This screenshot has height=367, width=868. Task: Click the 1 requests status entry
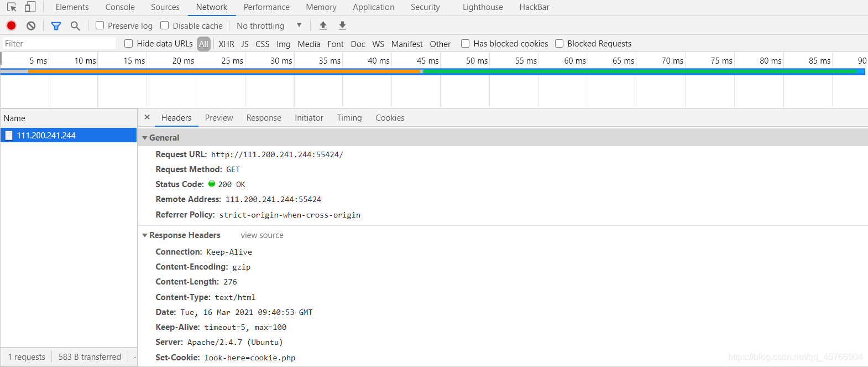tap(27, 357)
